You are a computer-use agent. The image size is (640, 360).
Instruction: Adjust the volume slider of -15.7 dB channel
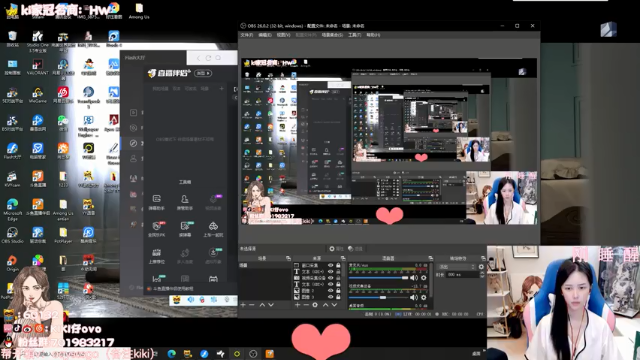(x=378, y=298)
